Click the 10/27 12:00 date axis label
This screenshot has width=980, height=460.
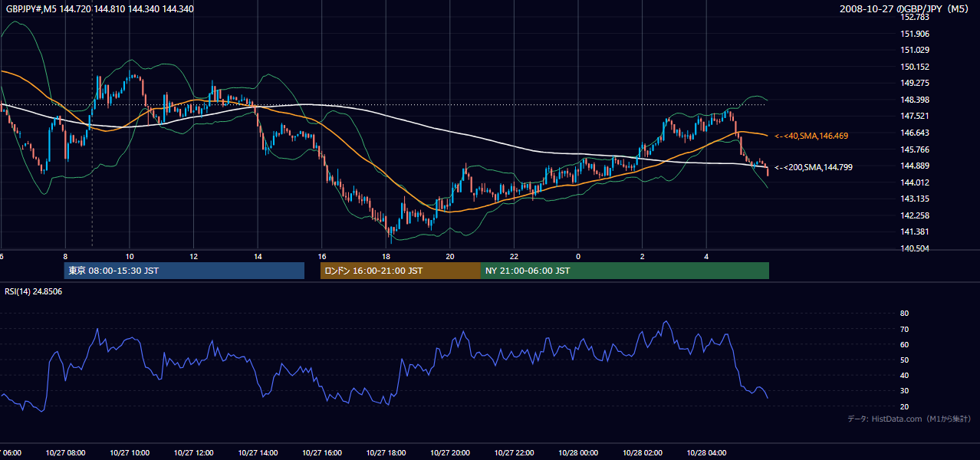pyautogui.click(x=193, y=453)
